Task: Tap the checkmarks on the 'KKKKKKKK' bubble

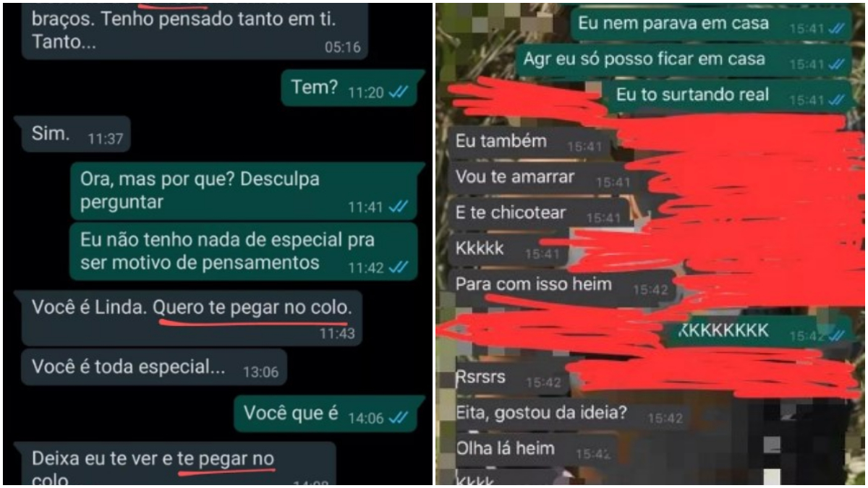Action: [x=837, y=335]
